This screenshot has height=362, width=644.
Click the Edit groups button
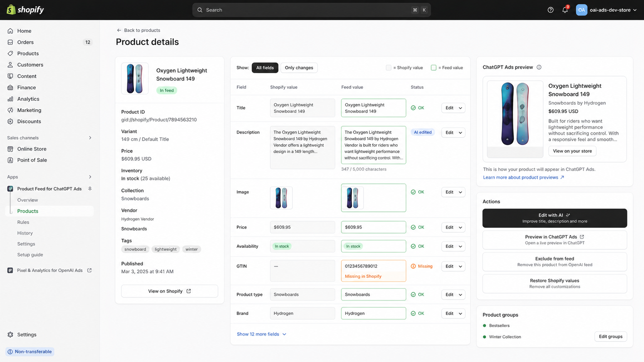610,337
